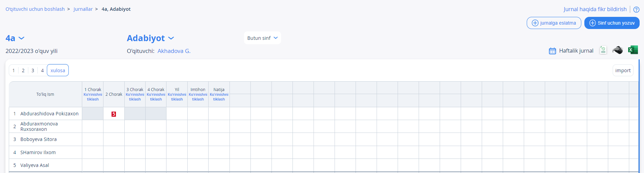Open the Butun sinf group selector

262,38
